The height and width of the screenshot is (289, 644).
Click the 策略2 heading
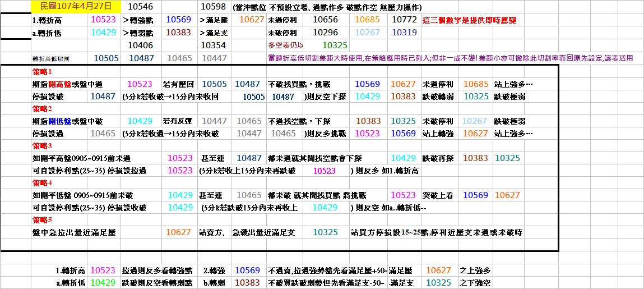tap(42, 109)
